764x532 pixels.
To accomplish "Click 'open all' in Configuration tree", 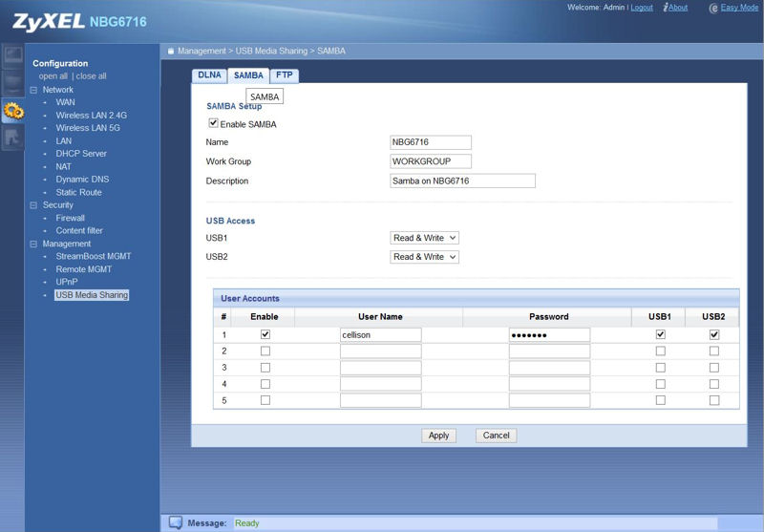I will (x=53, y=76).
